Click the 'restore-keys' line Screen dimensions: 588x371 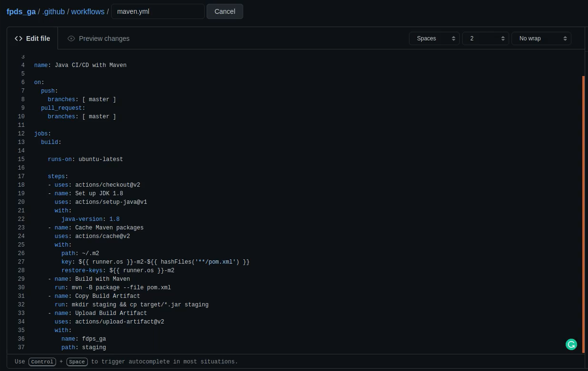click(118, 270)
